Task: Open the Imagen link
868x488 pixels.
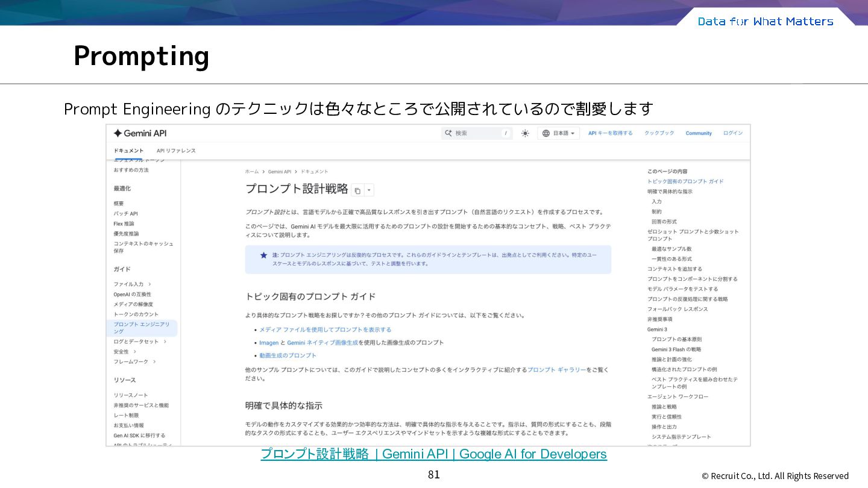Action: point(269,342)
